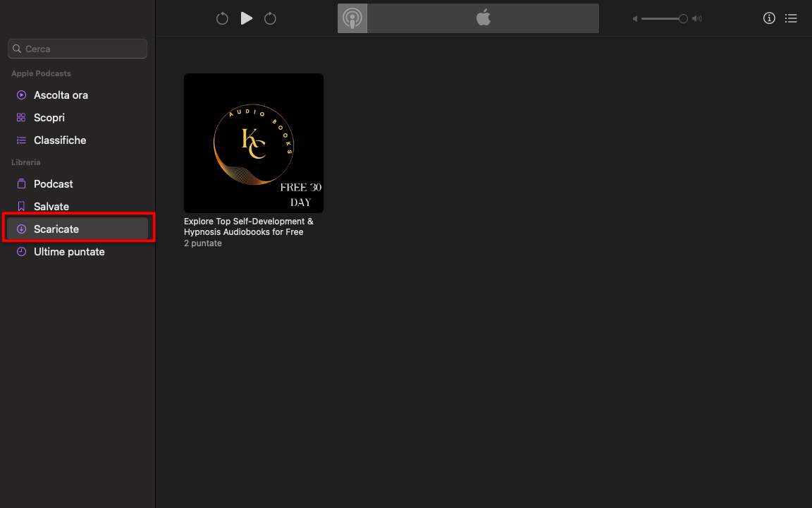Open the Up Next queue list

click(791, 18)
